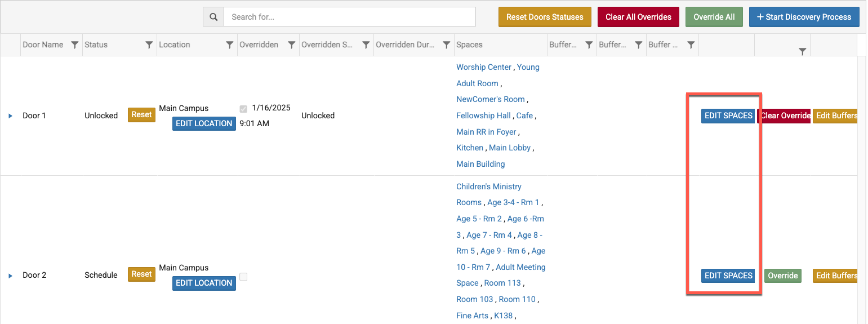
Task: Open filter for Location column
Action: 229,45
